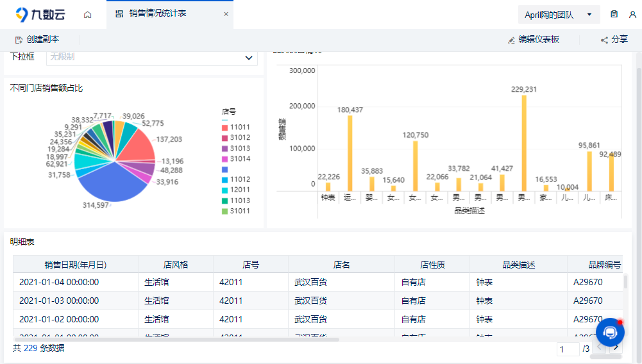Click the page number input field
Screen dimensions: 642x364
[x=568, y=349]
